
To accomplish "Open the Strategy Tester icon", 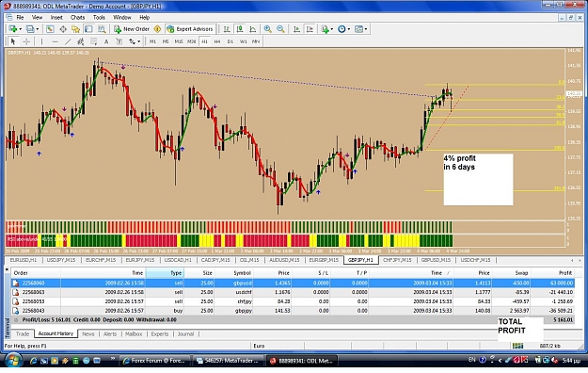I will 102,29.
